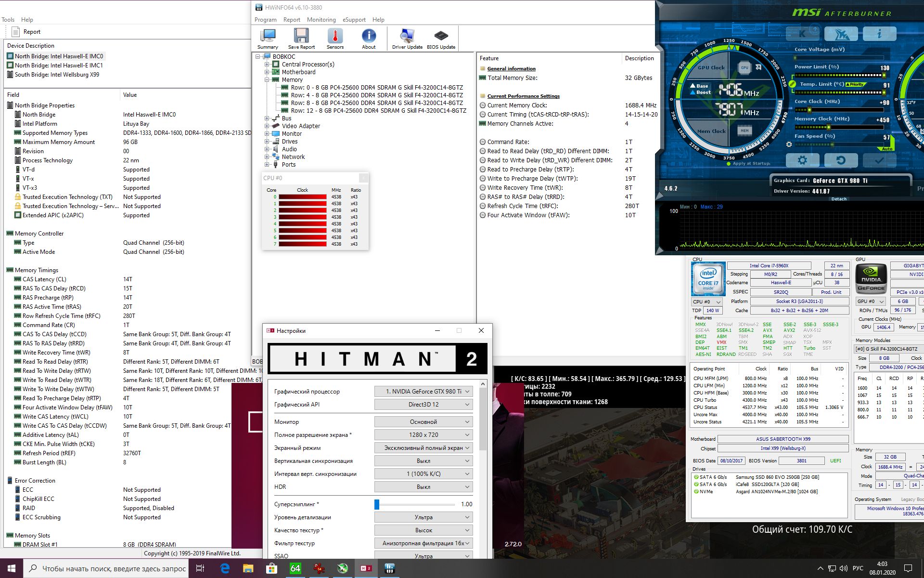This screenshot has height=578, width=924.
Task: Click the Detach link in Afterburner
Action: [x=839, y=199]
